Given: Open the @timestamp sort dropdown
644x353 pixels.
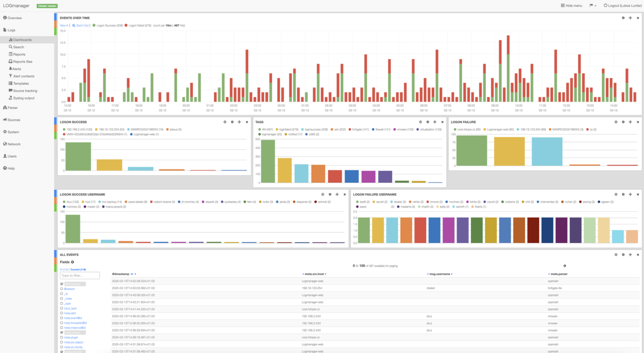Looking at the screenshot, I should 132,274.
